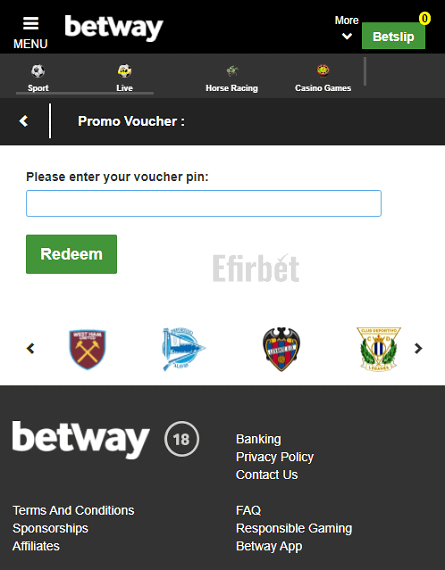
Task: Select the Alaves club crest
Action: 184,349
